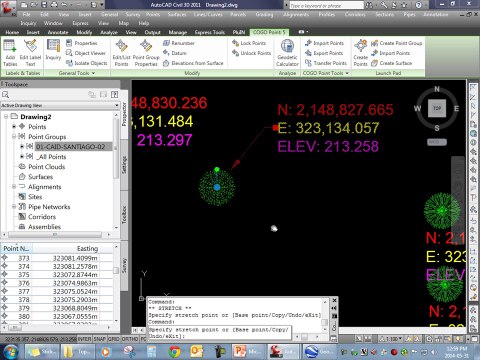
Task: Select Corridors tree item
Action: (x=42, y=217)
